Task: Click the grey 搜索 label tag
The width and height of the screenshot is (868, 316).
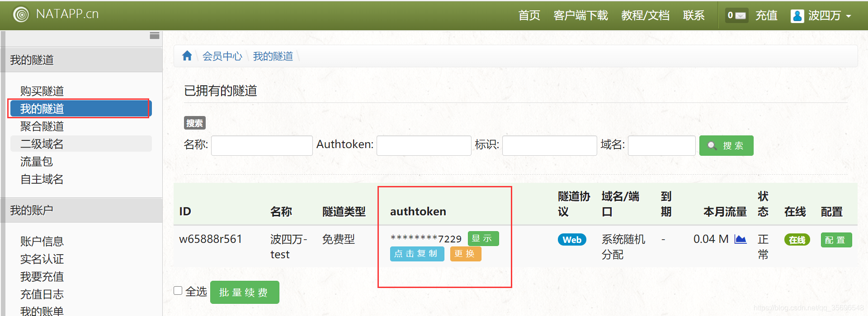Action: [195, 123]
